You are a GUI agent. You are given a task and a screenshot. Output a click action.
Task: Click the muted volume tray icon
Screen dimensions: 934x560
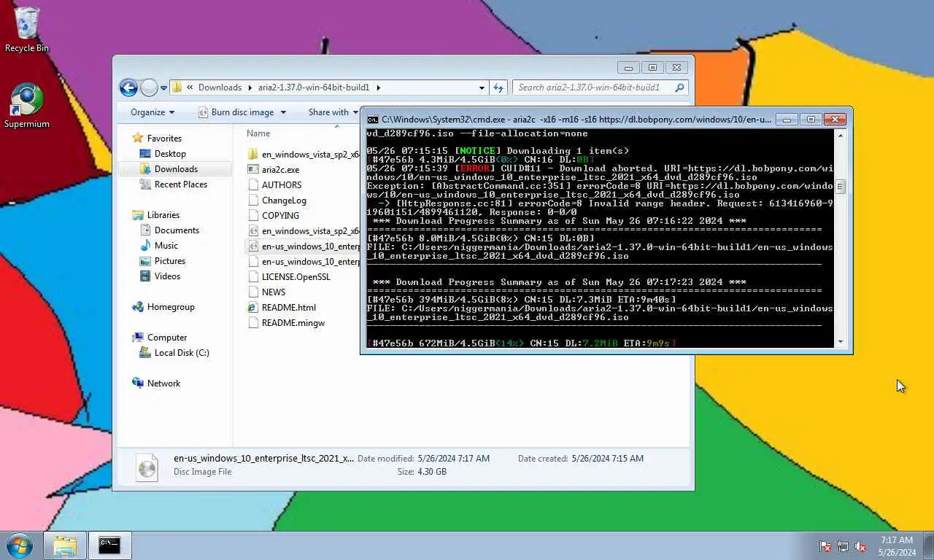860,546
